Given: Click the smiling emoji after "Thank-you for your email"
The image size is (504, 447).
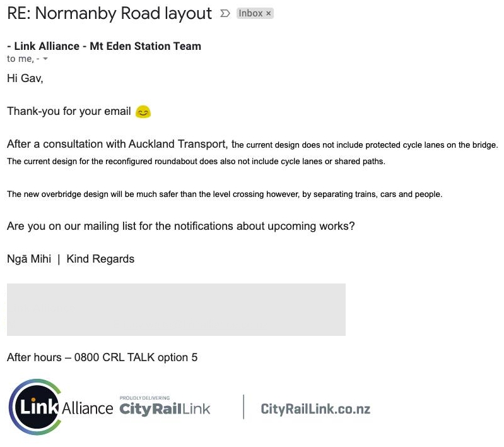Looking at the screenshot, I should 143,112.
